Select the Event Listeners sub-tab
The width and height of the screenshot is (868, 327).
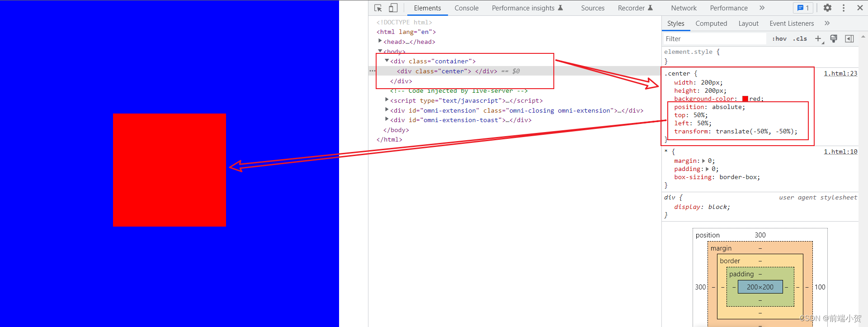[x=792, y=24]
